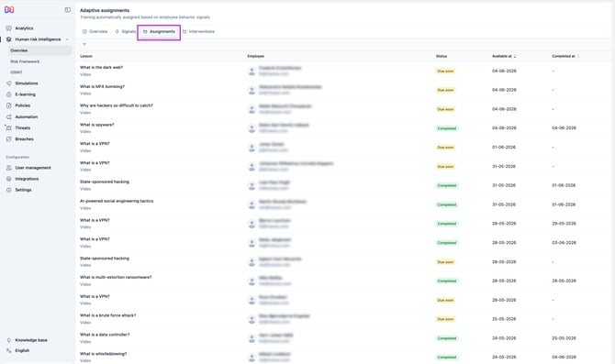Open 'What is a brute force attack?'
Image resolution: width=615 pixels, height=364 pixels.
click(108, 315)
